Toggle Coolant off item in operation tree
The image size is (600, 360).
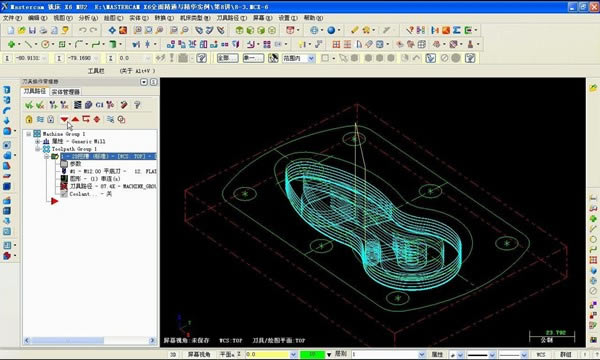coord(90,194)
